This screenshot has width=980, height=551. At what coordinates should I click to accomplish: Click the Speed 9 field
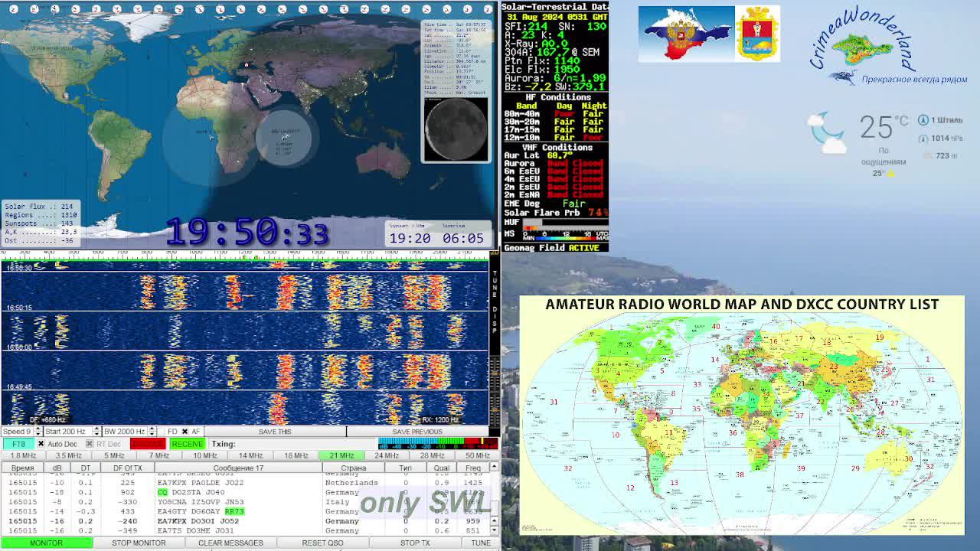[18, 432]
